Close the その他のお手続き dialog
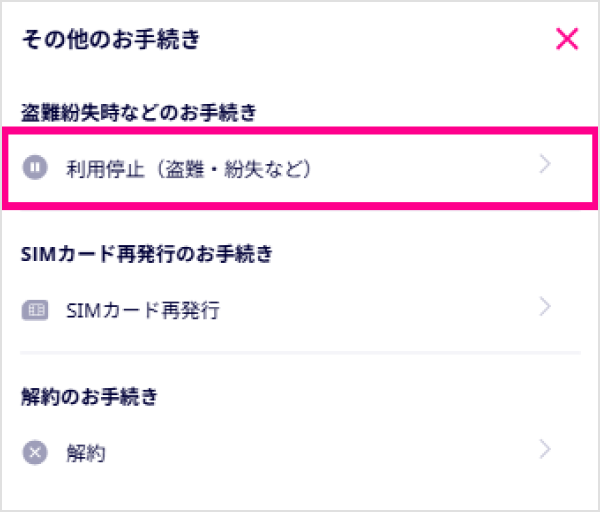 click(x=567, y=39)
